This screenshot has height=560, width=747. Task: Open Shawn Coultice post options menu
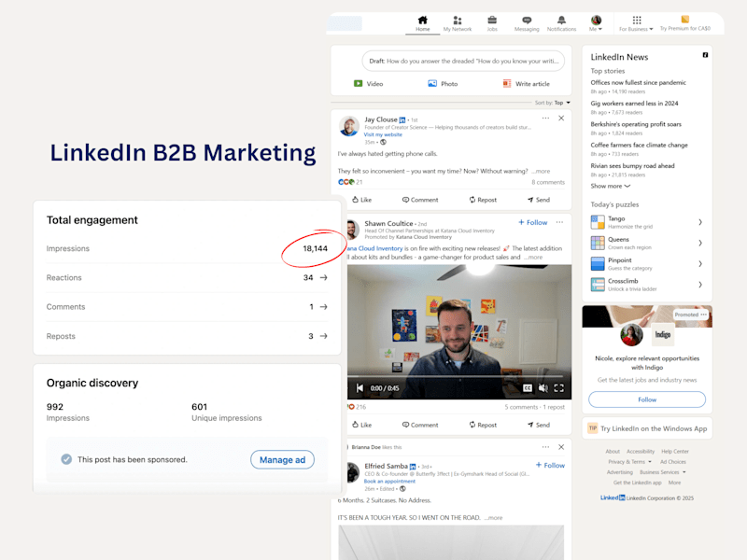click(559, 222)
